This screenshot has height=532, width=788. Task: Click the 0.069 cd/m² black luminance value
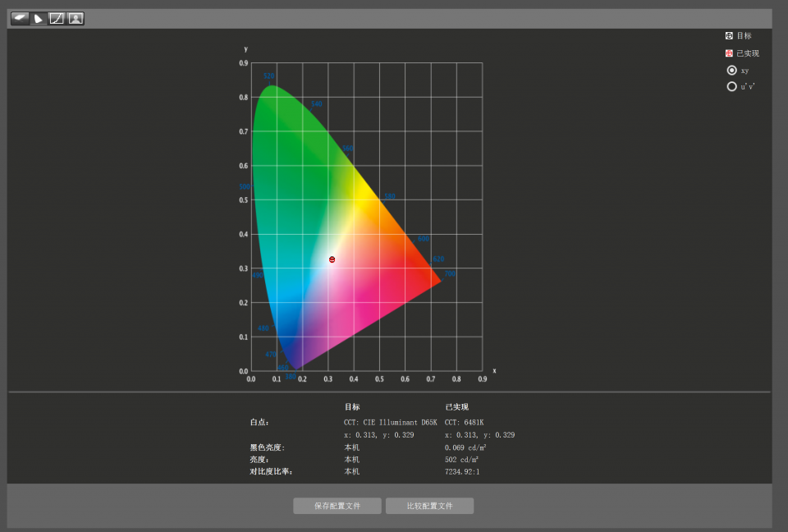pos(465,447)
